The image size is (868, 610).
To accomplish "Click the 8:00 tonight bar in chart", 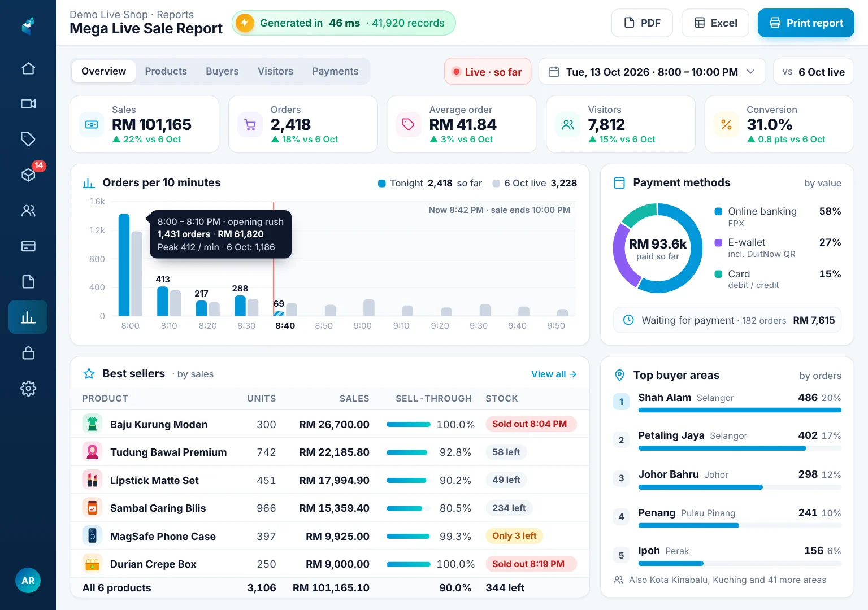I will pos(124,265).
